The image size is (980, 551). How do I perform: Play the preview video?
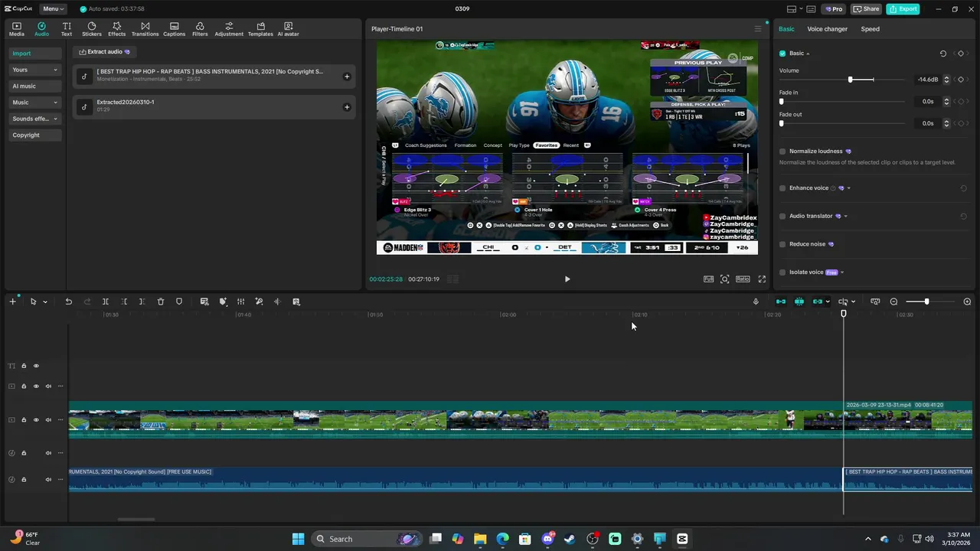point(567,279)
